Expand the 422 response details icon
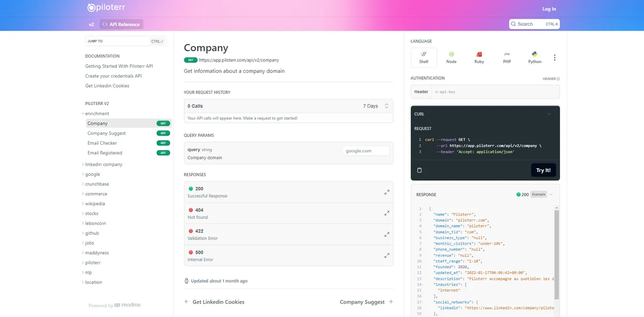644x317 pixels. 386,234
